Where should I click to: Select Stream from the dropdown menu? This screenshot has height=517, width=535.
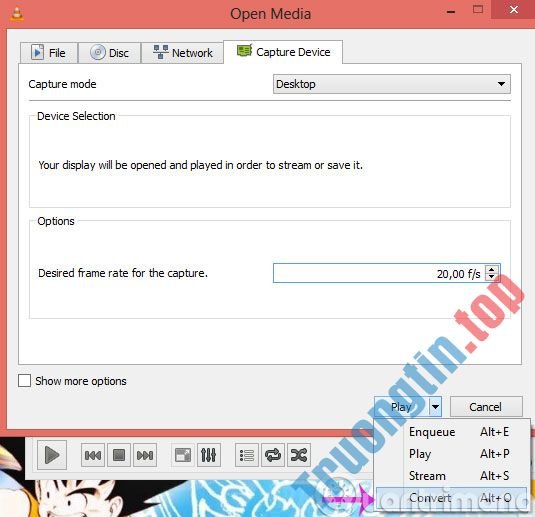pyautogui.click(x=451, y=476)
